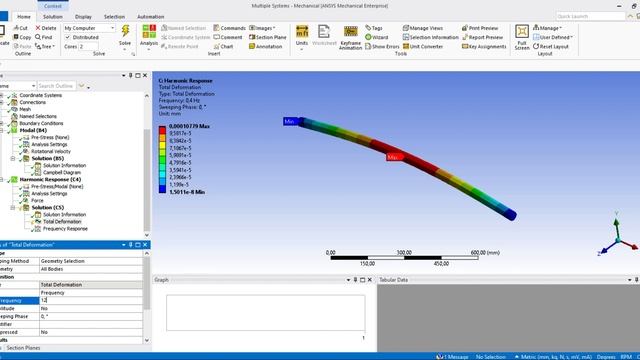Viewport: 640px width, 360px height.
Task: Open Report Preview
Action: pyautogui.click(x=482, y=37)
